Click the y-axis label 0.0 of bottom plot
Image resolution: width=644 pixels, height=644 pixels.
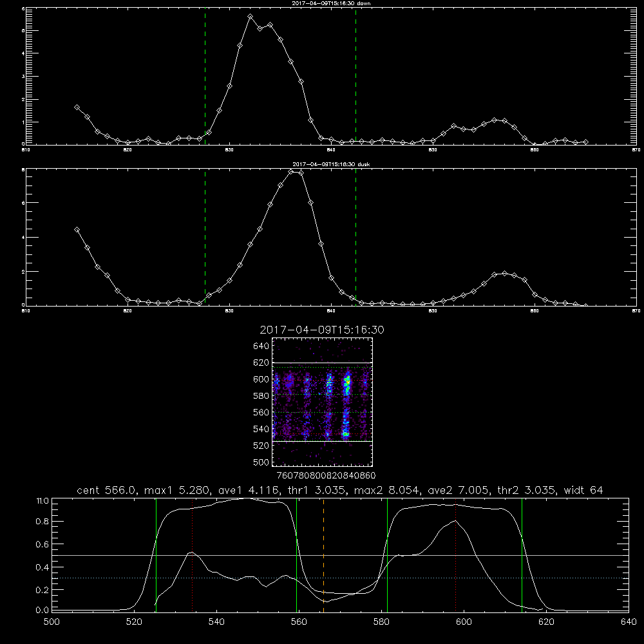tap(43, 611)
